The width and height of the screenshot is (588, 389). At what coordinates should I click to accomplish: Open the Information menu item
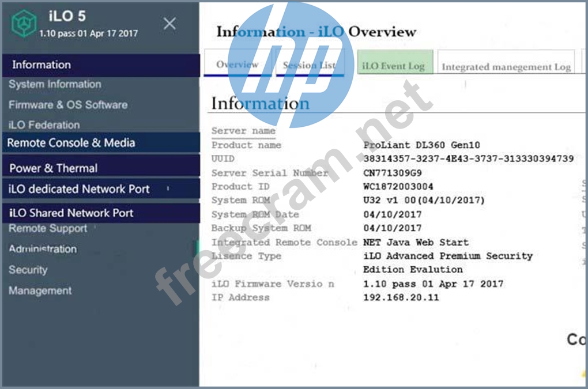tap(101, 65)
